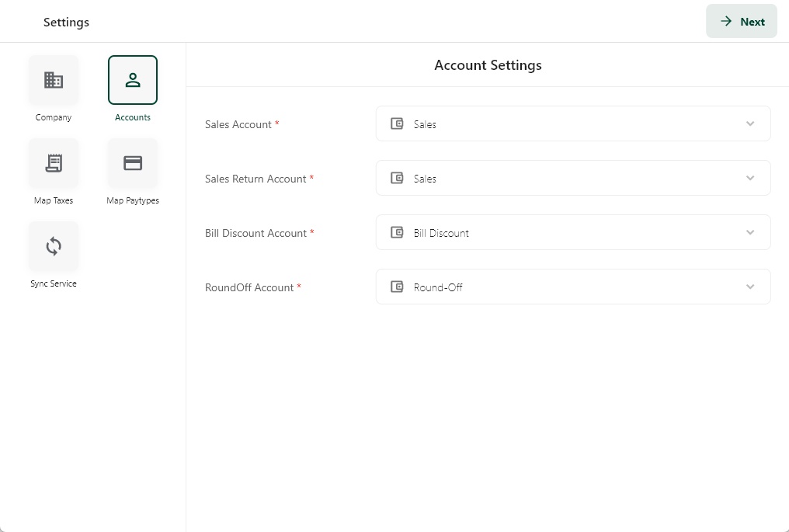The height and width of the screenshot is (532, 789).
Task: Select the Accounts person icon
Action: 133,80
